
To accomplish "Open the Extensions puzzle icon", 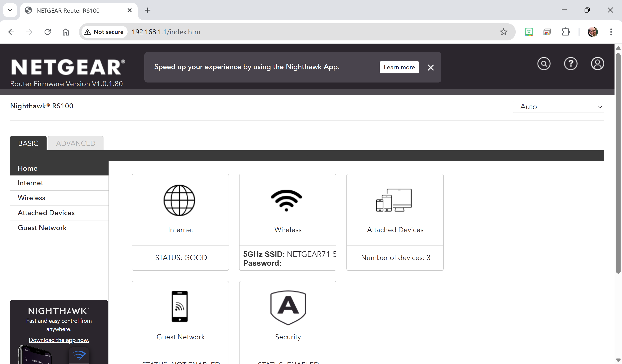I will pos(566,32).
